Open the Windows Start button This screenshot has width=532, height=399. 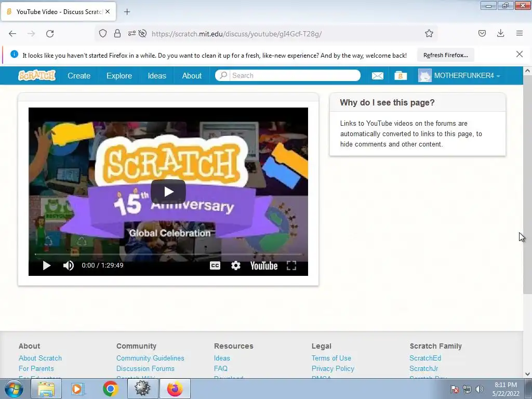coord(14,389)
